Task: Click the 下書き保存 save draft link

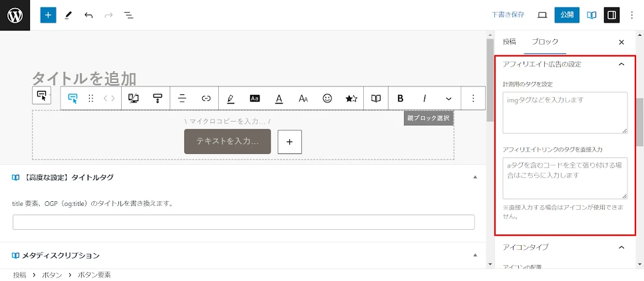Action: point(508,15)
